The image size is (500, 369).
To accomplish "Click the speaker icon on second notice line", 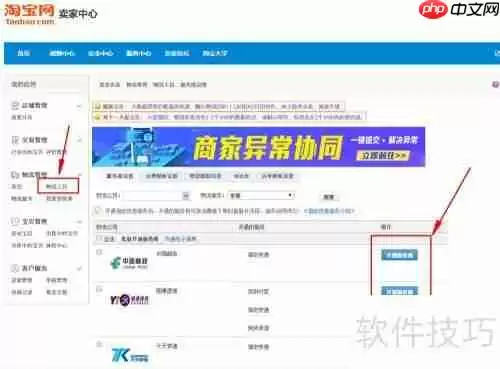I will 98,117.
